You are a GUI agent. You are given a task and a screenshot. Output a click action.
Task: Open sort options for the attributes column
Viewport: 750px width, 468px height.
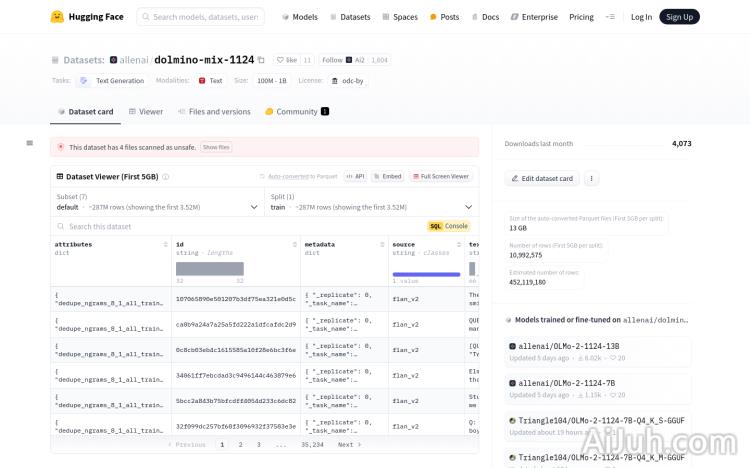[x=165, y=244]
